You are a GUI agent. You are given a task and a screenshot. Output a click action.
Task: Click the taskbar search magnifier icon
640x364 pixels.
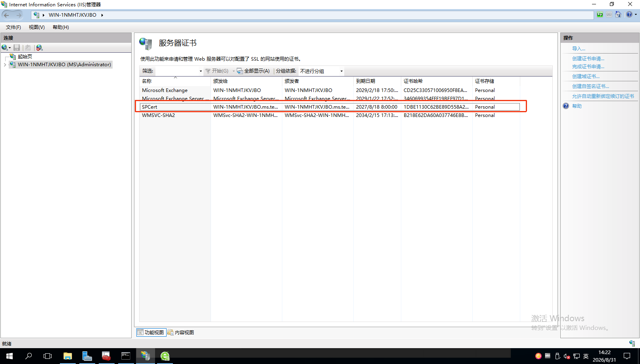tap(29, 356)
